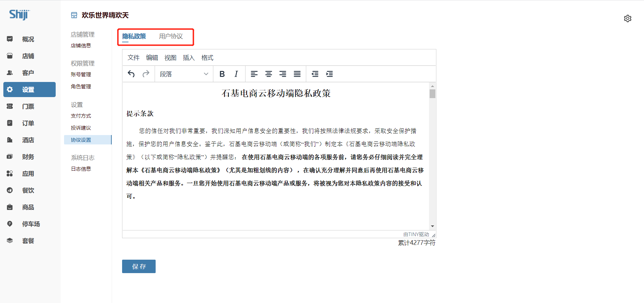Click the title 石基电商云移动端隐私政策 in editor
Viewport: 644px width, 303px height.
point(276,93)
